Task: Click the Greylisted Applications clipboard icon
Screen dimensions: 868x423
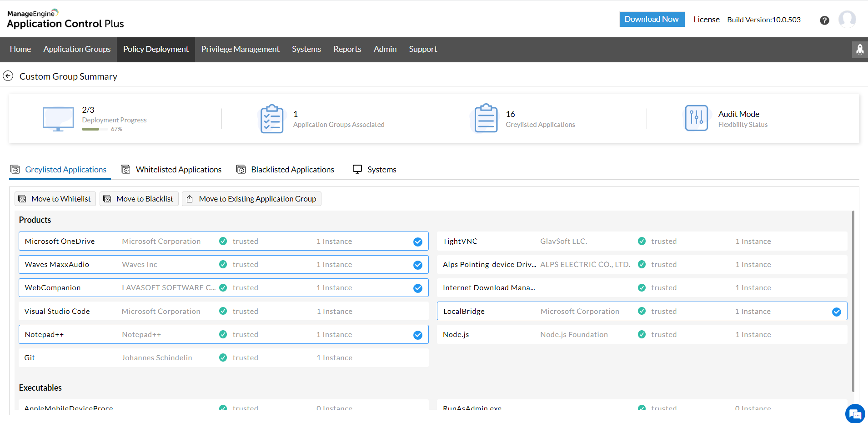Action: (486, 118)
